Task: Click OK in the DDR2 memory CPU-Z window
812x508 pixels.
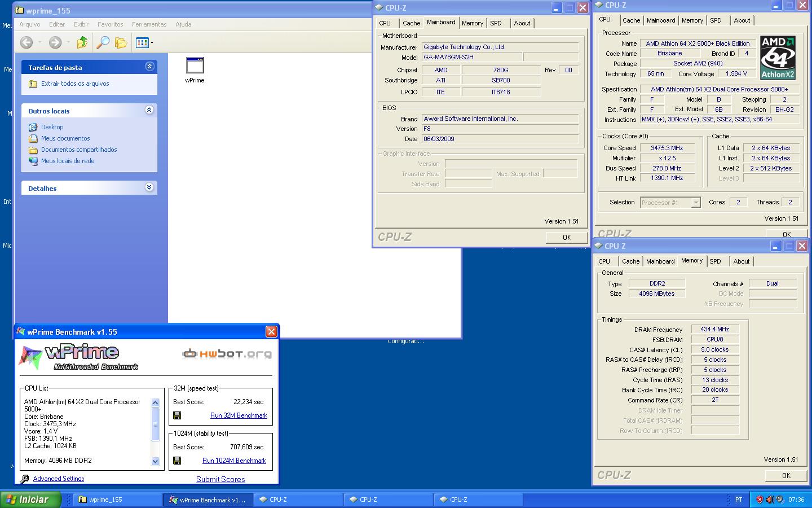Action: coord(786,476)
